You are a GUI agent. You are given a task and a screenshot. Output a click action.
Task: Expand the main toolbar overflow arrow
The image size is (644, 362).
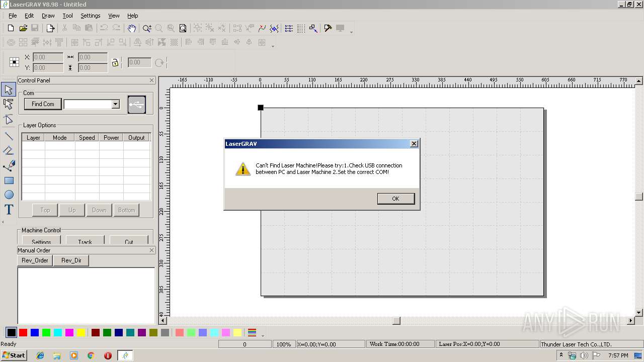(x=351, y=32)
